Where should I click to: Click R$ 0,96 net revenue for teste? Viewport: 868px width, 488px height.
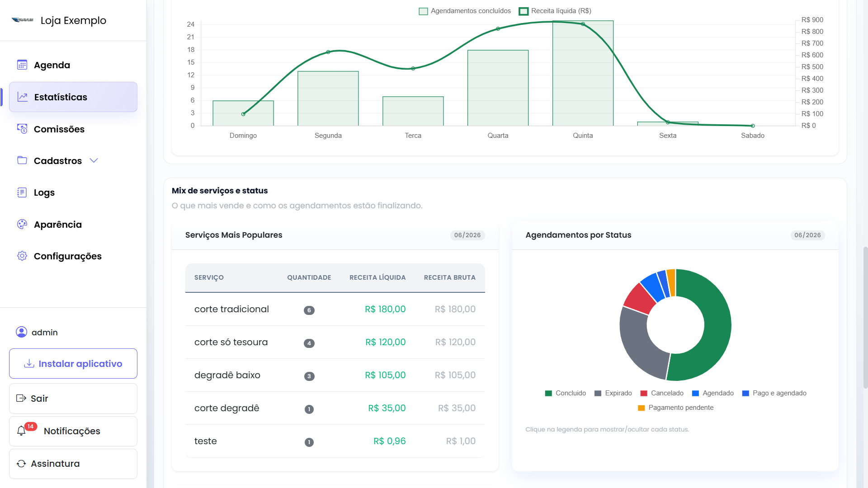390,441
